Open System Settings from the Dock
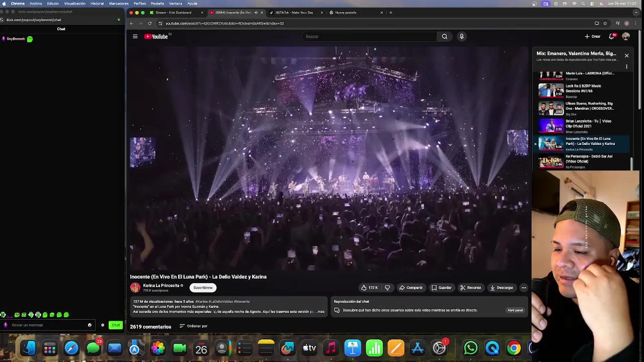The image size is (644, 362). pos(439,348)
